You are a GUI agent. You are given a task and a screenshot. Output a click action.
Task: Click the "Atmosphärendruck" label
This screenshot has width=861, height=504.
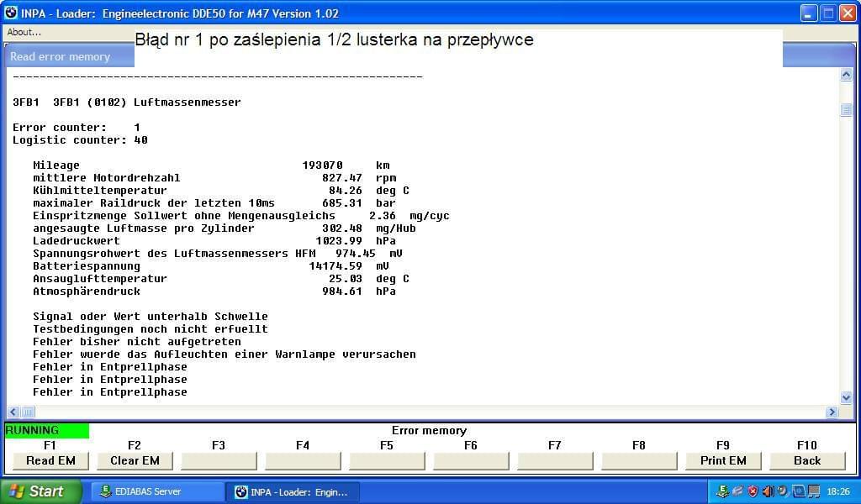[87, 291]
